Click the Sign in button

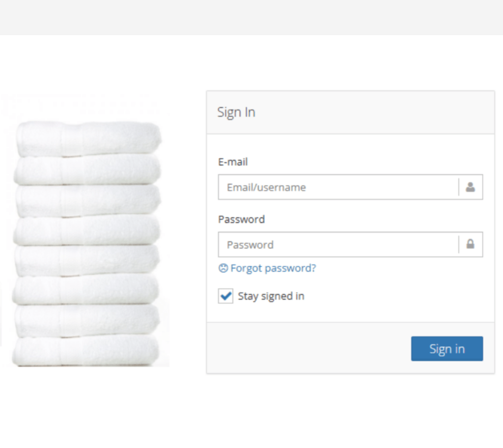point(447,348)
